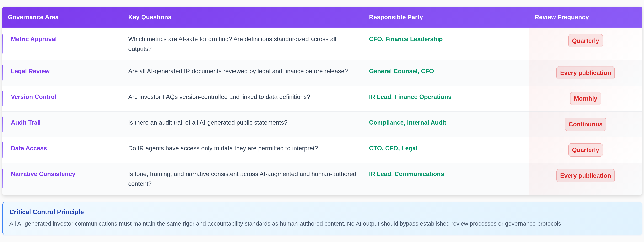The width and height of the screenshot is (644, 242).
Task: Click Every publication badge for Legal Review
Action: tap(585, 73)
